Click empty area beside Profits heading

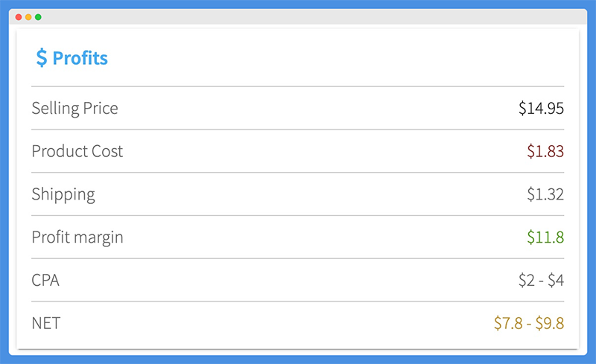(x=335, y=58)
